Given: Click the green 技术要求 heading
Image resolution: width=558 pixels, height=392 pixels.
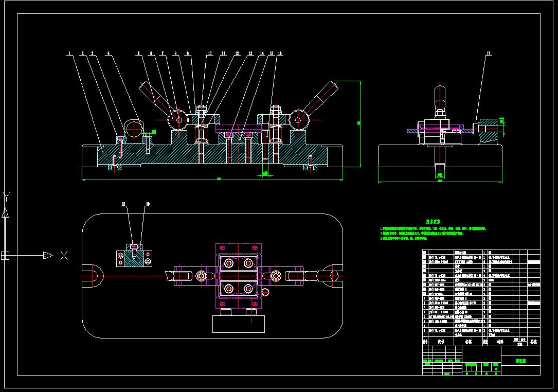Looking at the screenshot, I should pyautogui.click(x=434, y=222).
